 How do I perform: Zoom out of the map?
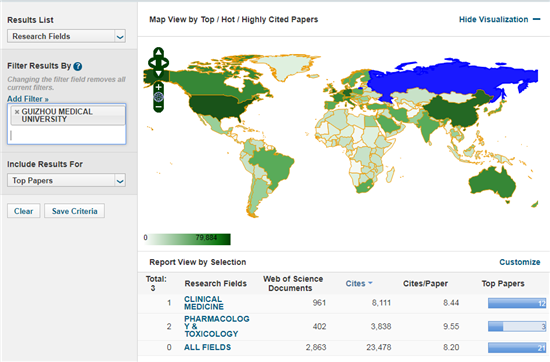pyautogui.click(x=159, y=107)
